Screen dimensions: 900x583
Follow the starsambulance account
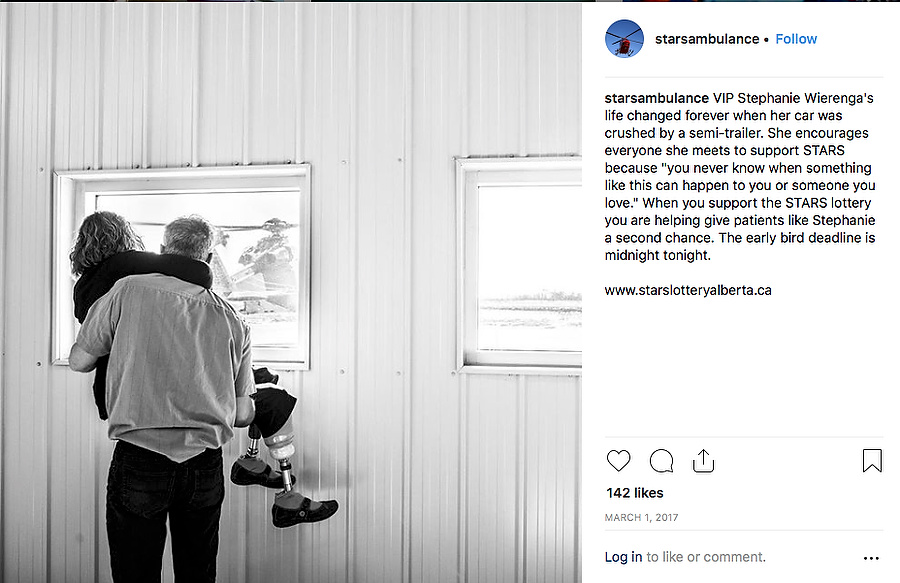[796, 39]
